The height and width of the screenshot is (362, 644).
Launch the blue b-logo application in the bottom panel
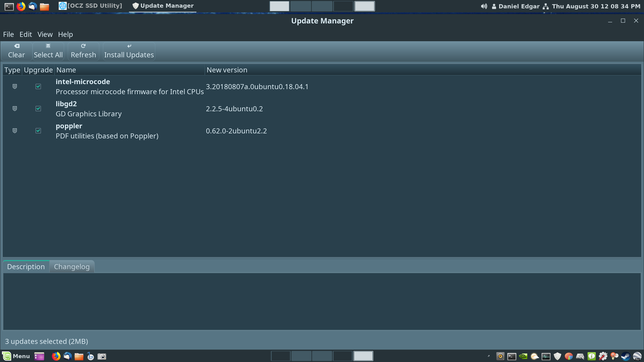point(91,356)
